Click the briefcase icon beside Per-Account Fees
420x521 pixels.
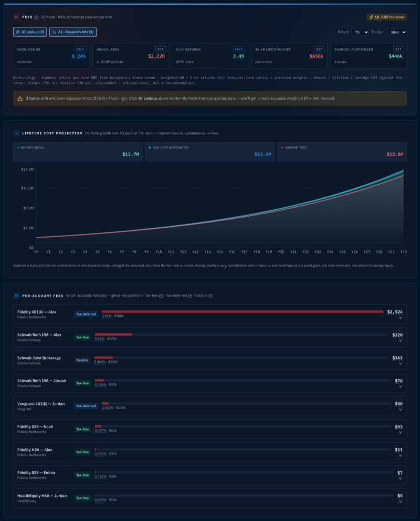(x=16, y=296)
